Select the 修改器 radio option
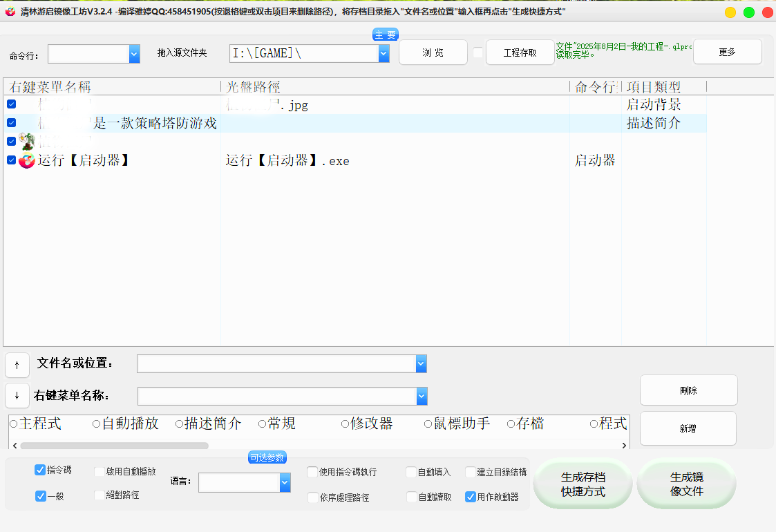 click(x=345, y=424)
